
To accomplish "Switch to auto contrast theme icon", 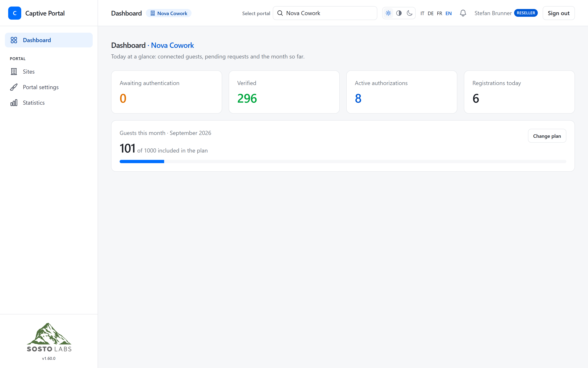I will (399, 13).
